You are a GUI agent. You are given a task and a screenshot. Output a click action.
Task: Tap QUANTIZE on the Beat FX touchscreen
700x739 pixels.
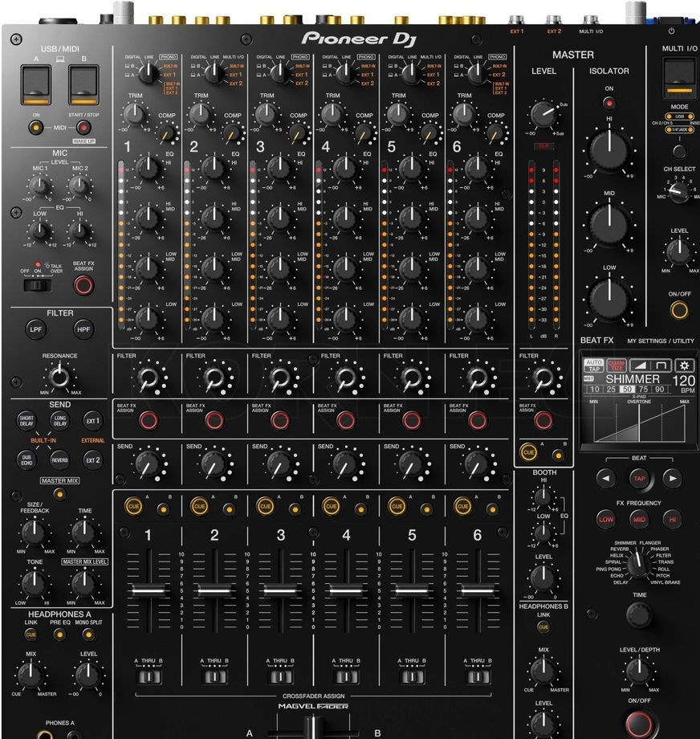pyautogui.click(x=617, y=365)
